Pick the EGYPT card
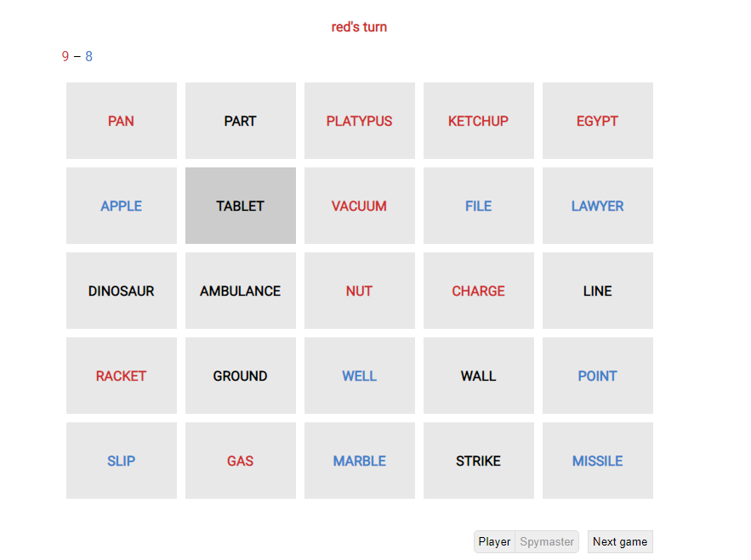Screen dimensions: 751x560 [597, 121]
